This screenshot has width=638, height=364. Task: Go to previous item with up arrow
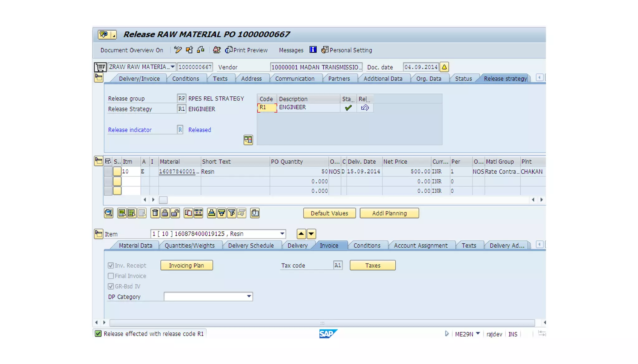point(301,234)
